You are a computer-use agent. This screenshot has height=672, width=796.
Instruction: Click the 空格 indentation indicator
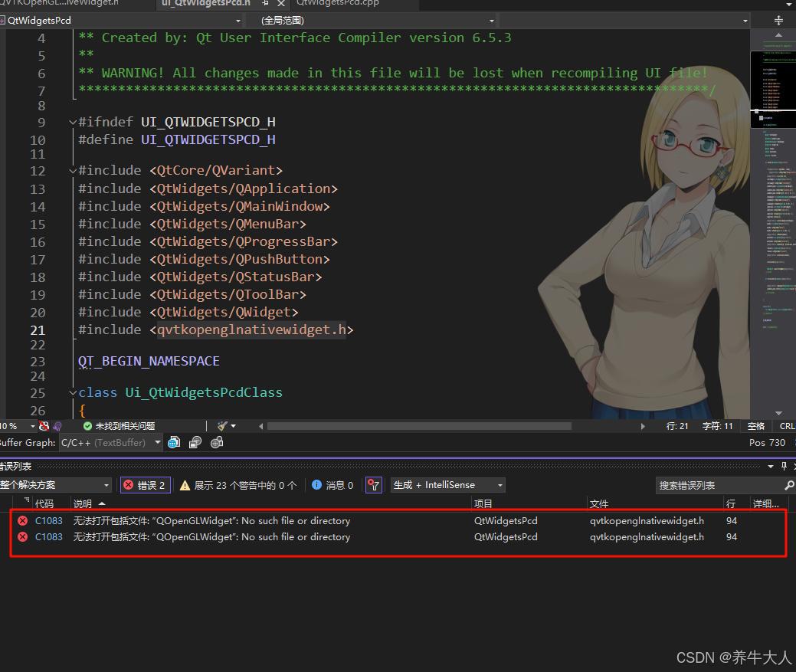tap(756, 426)
